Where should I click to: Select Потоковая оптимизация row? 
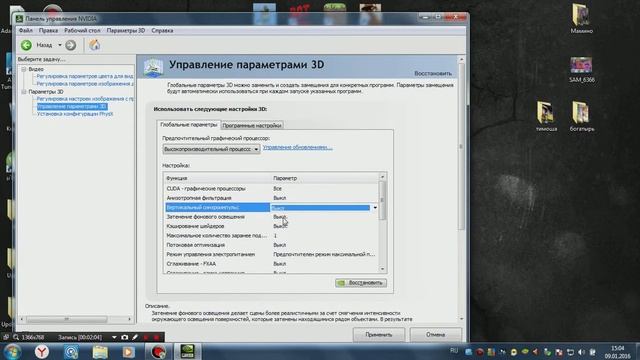(272, 245)
